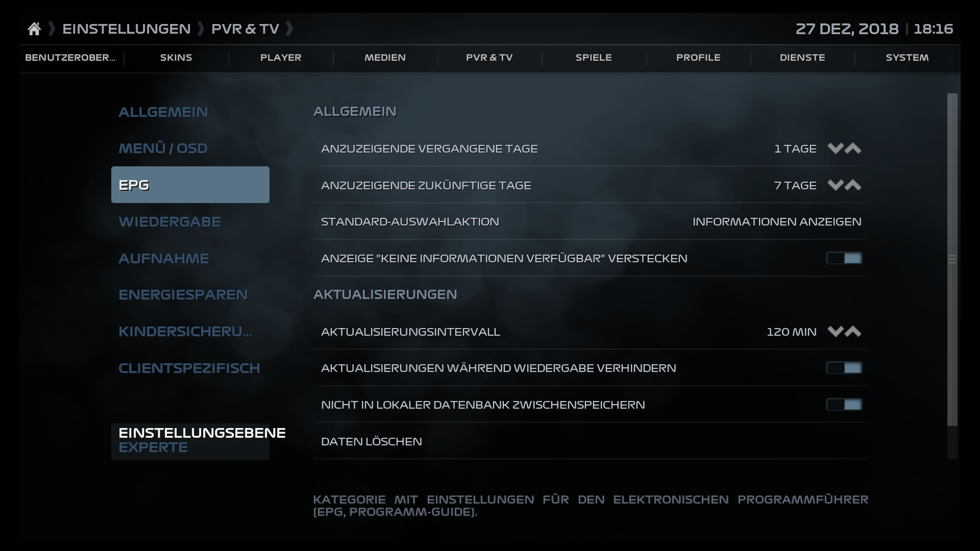Increase the Aktualisierungsintervall with up arrow
The height and width of the screenshot is (551, 980).
coord(854,332)
